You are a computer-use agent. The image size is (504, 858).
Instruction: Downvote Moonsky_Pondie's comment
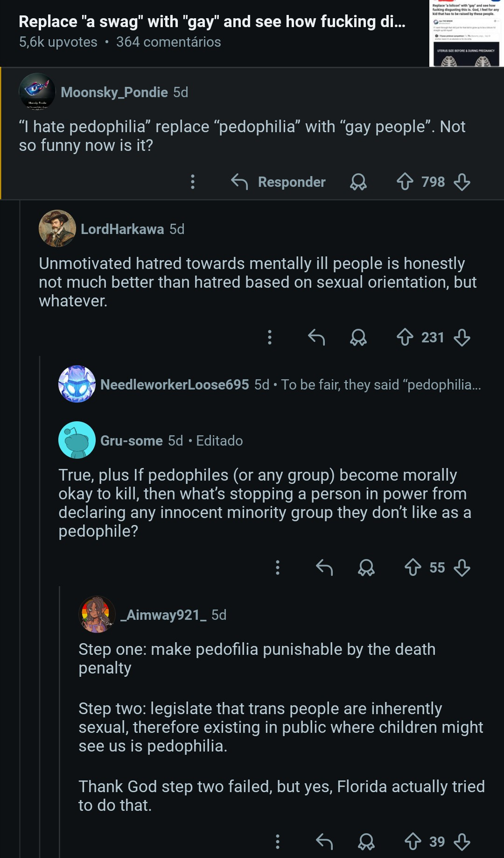(462, 182)
